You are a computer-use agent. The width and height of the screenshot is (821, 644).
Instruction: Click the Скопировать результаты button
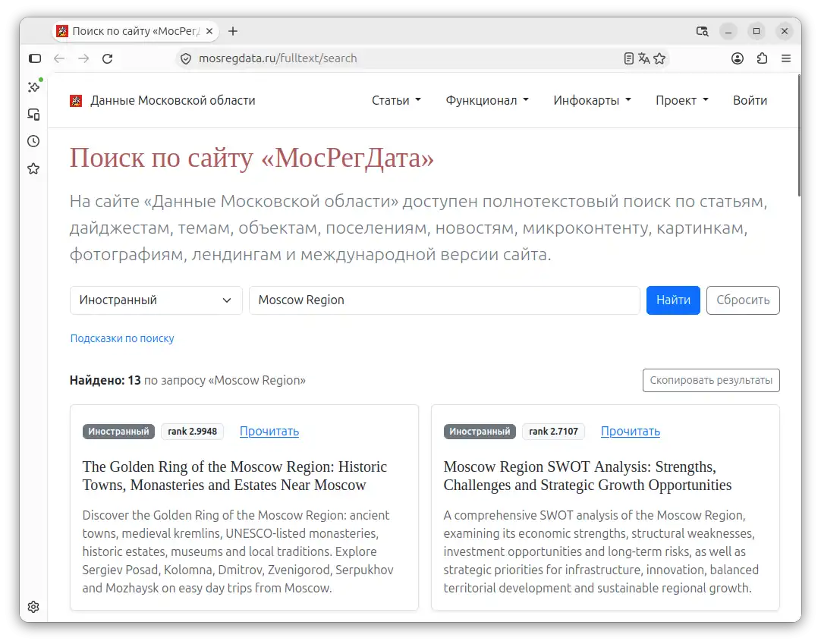710,381
